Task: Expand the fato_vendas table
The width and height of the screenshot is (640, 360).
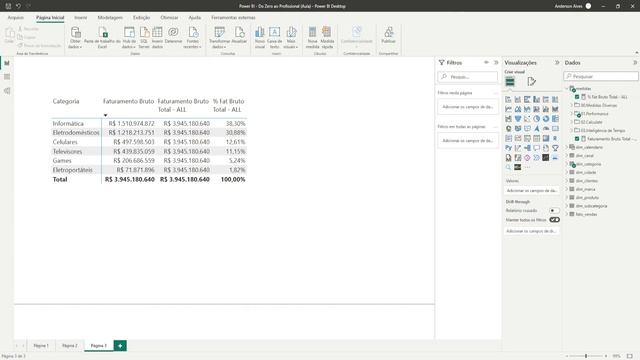Action: click(567, 214)
